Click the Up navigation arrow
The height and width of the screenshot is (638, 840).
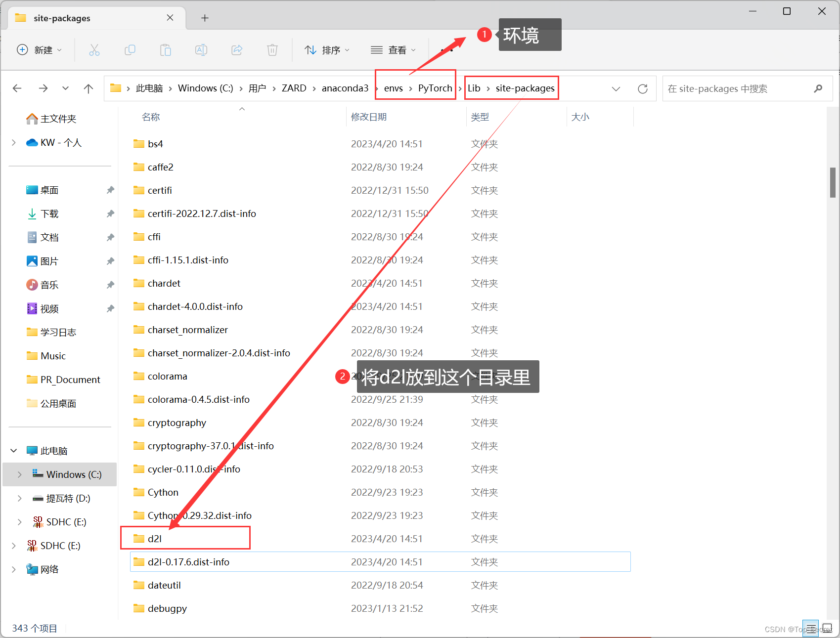point(88,88)
